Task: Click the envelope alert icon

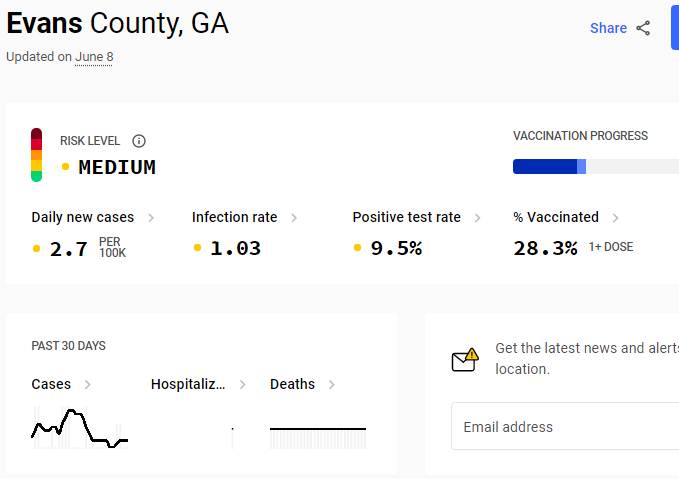Action: [465, 360]
